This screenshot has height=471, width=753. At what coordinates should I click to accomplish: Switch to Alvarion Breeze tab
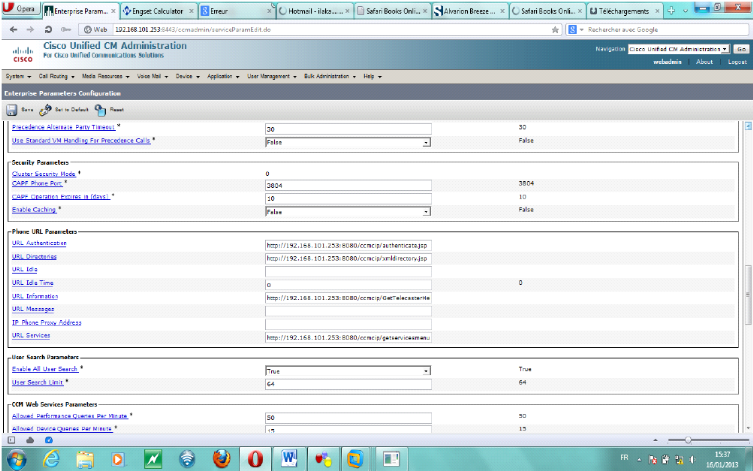click(470, 11)
